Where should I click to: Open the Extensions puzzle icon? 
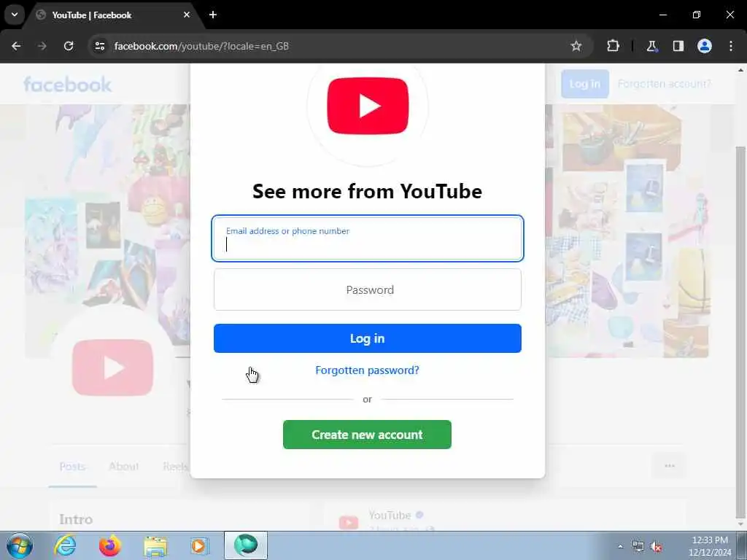click(x=613, y=46)
